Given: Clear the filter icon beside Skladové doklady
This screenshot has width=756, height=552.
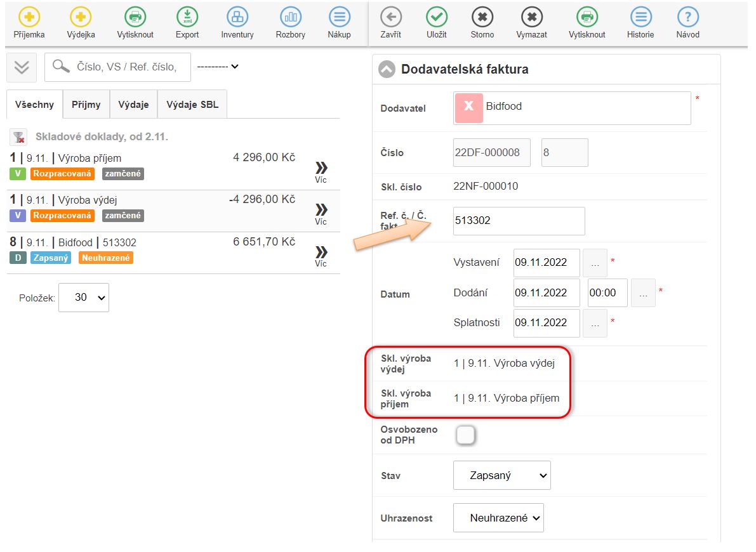Looking at the screenshot, I should [x=19, y=136].
